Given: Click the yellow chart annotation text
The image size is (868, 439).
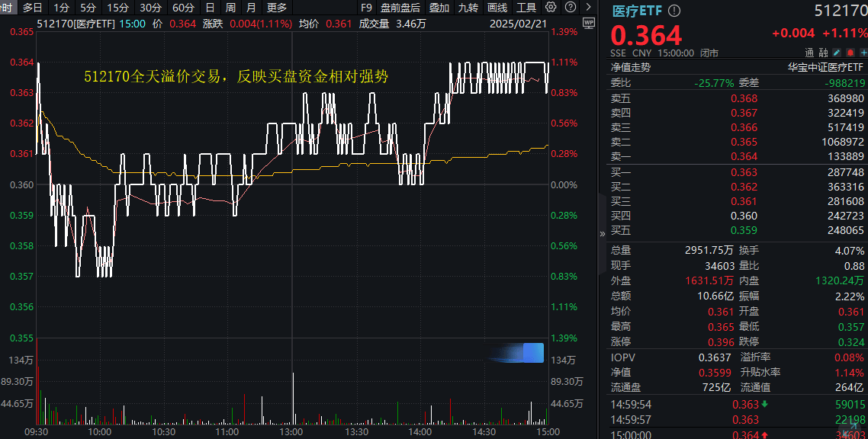Looking at the screenshot, I should (236, 76).
